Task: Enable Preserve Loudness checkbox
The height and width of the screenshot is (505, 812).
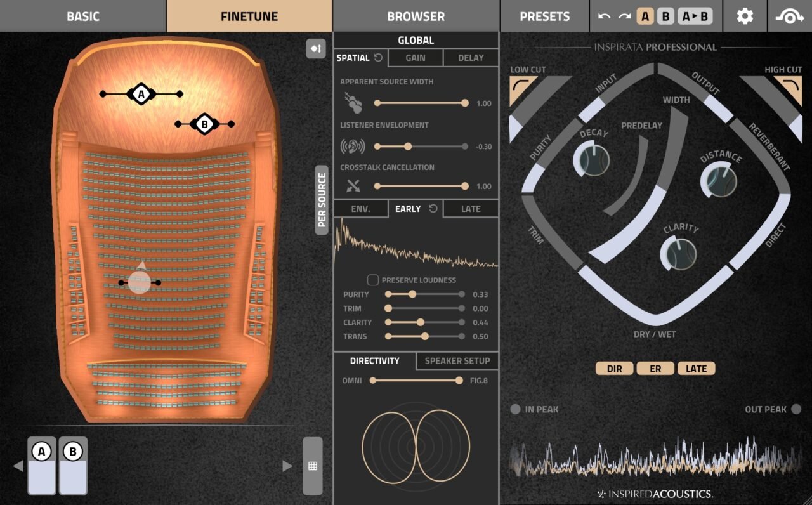Action: [373, 280]
